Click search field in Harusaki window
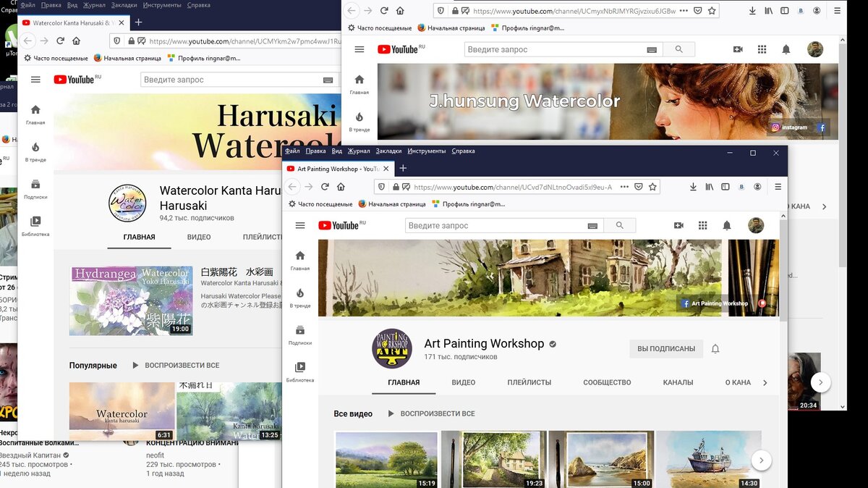This screenshot has height=488, width=868. pos(231,80)
